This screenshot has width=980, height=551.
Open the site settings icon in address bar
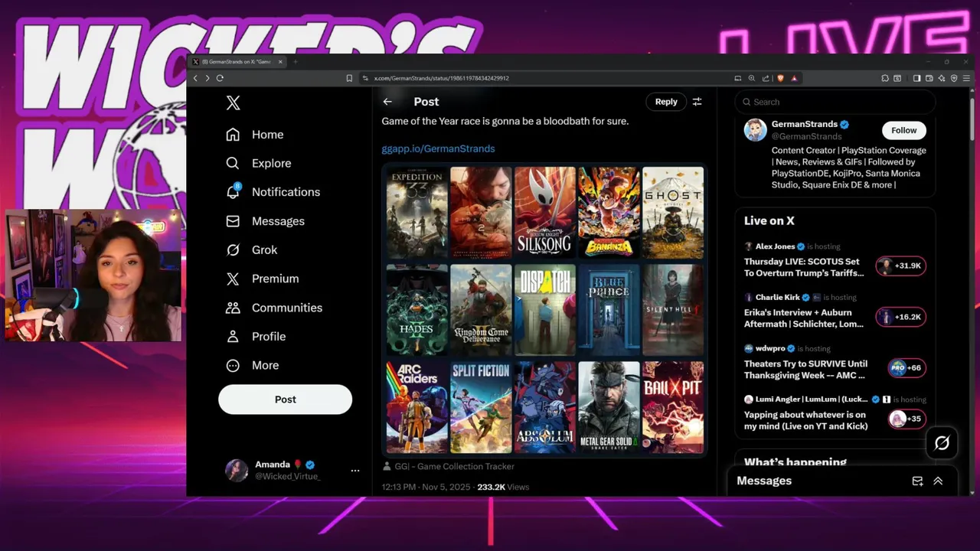tap(365, 78)
